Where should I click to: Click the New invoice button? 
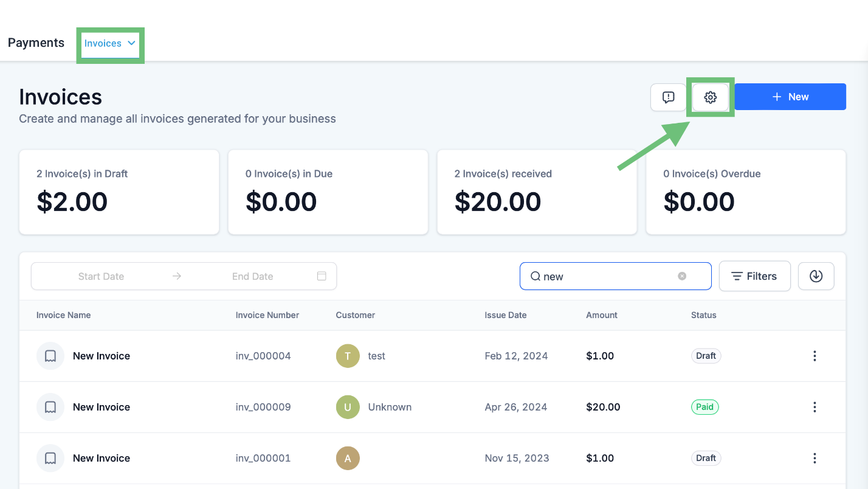pos(790,97)
